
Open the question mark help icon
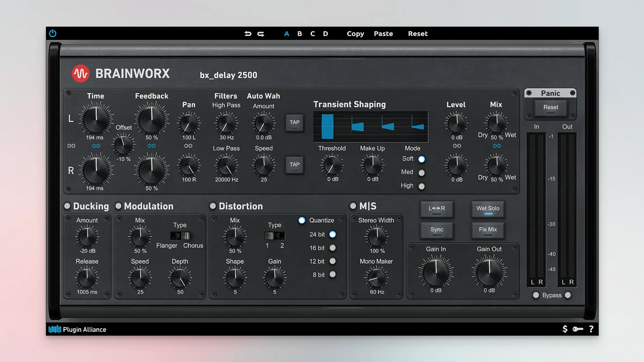pyautogui.click(x=591, y=329)
